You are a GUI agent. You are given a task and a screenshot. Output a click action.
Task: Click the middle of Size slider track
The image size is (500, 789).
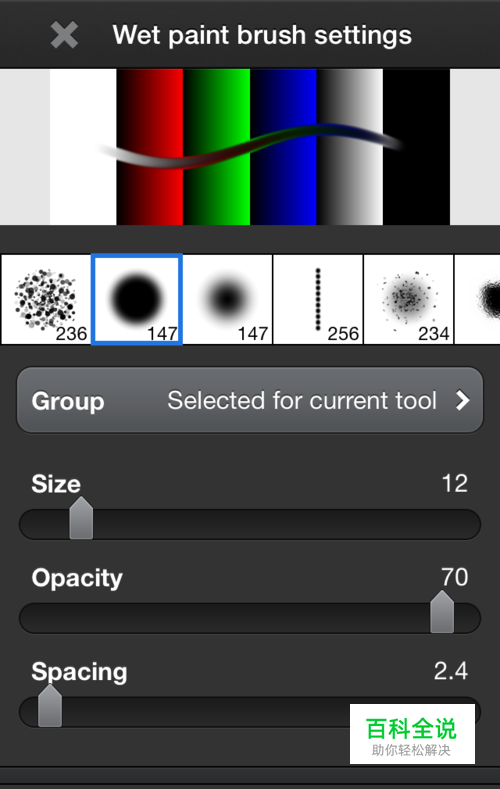point(250,524)
